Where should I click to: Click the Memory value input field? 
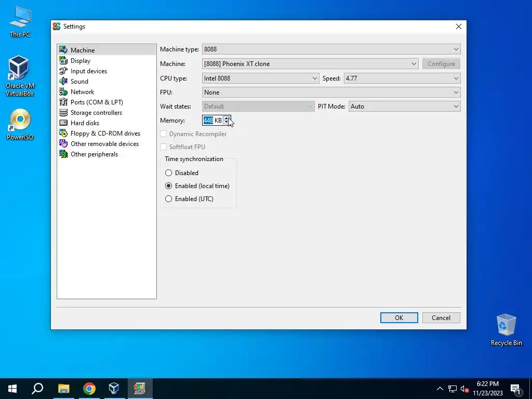tap(212, 120)
